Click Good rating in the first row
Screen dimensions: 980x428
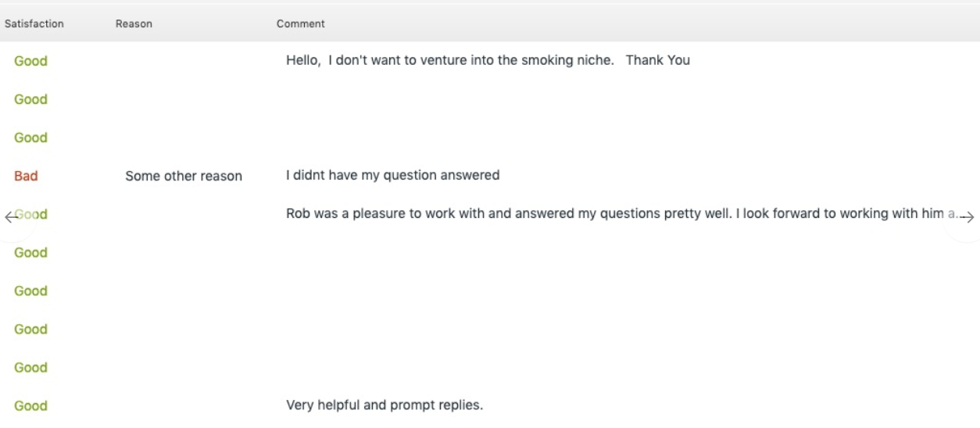[30, 61]
